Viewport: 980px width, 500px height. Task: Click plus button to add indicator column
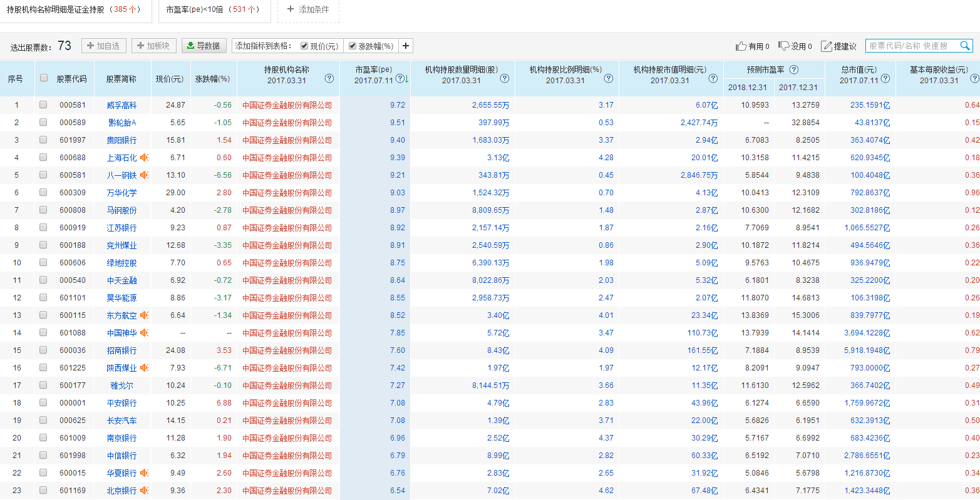coord(406,46)
